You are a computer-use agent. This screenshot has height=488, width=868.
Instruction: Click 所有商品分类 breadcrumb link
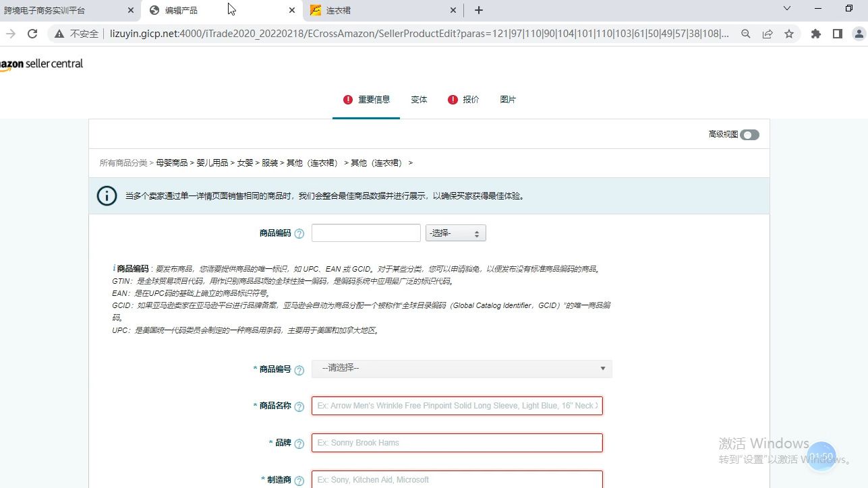click(x=123, y=163)
